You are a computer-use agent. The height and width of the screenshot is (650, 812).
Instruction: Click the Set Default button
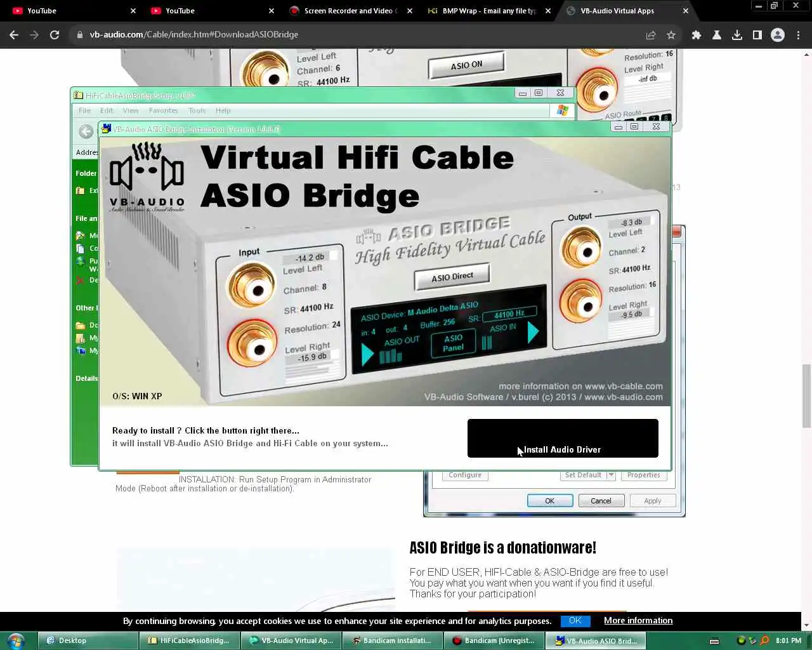(583, 475)
